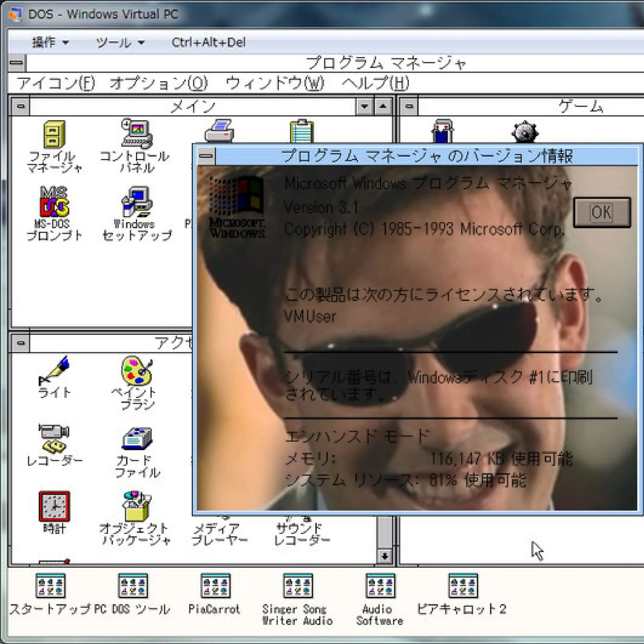
Task: Open the メイン window control menu box
Action: point(21,106)
